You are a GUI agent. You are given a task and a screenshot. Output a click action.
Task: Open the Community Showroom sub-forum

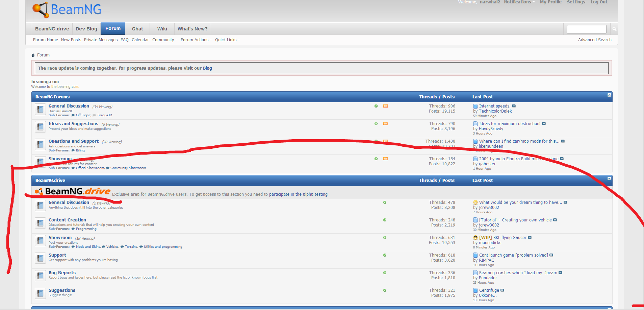click(128, 168)
